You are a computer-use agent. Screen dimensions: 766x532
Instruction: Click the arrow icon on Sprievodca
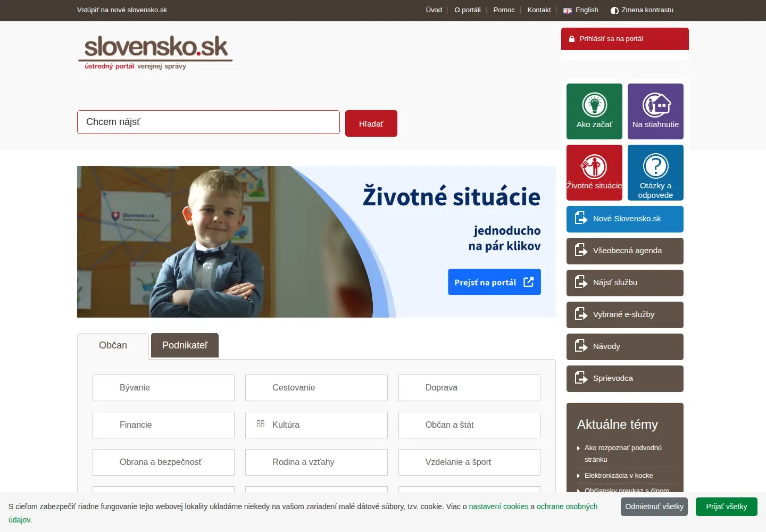pyautogui.click(x=581, y=378)
